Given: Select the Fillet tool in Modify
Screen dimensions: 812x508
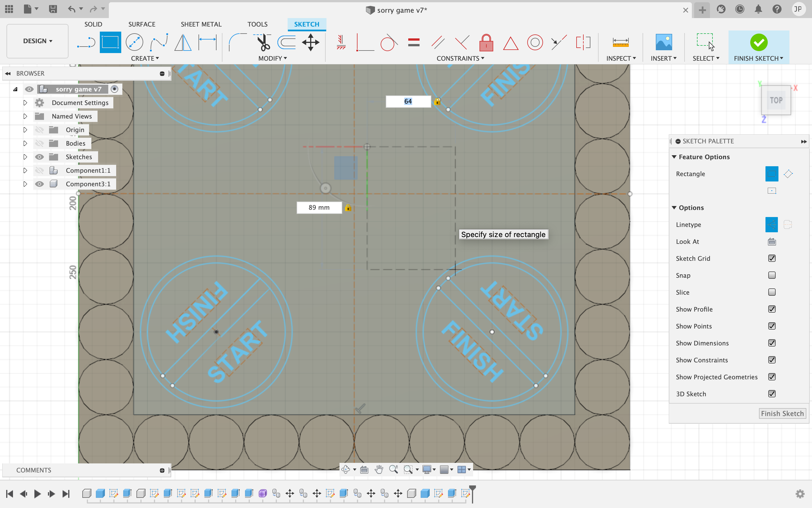Looking at the screenshot, I should pos(238,43).
